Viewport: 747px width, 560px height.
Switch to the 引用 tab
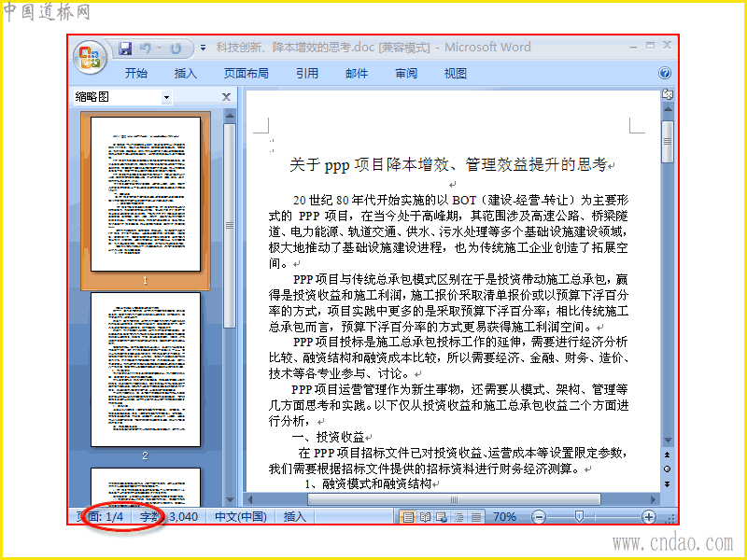307,74
